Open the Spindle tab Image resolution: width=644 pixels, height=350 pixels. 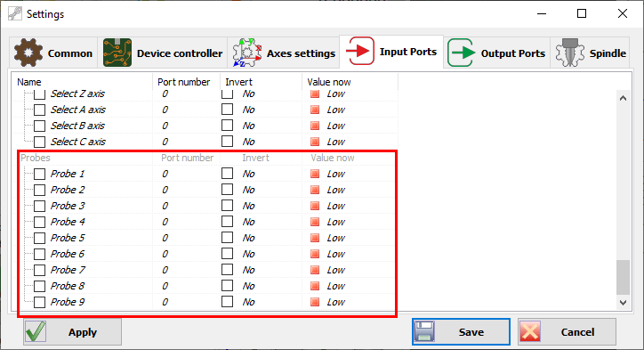click(x=591, y=53)
